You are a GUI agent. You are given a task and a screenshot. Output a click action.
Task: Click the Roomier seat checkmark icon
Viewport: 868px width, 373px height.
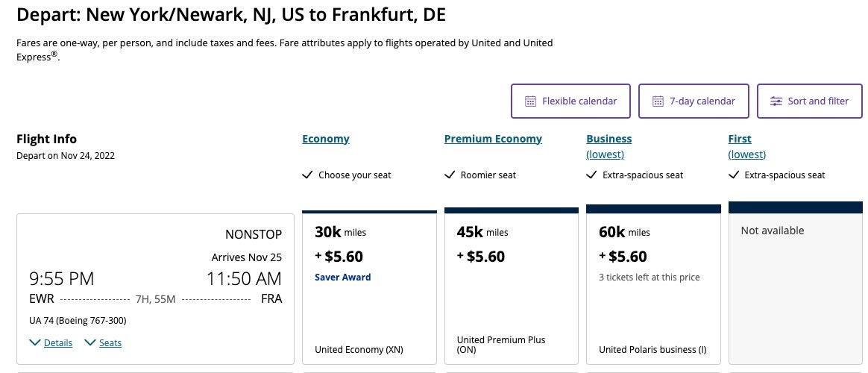pos(450,175)
